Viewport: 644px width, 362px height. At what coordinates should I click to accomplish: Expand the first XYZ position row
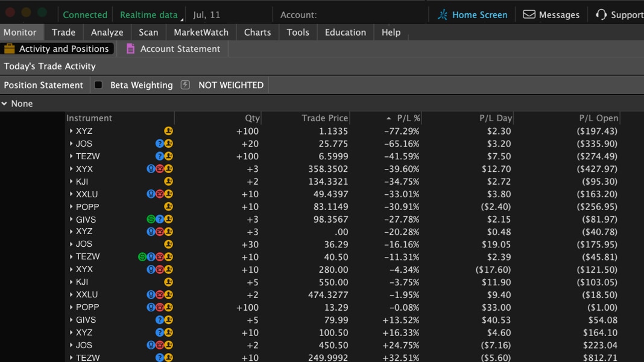[x=71, y=131]
